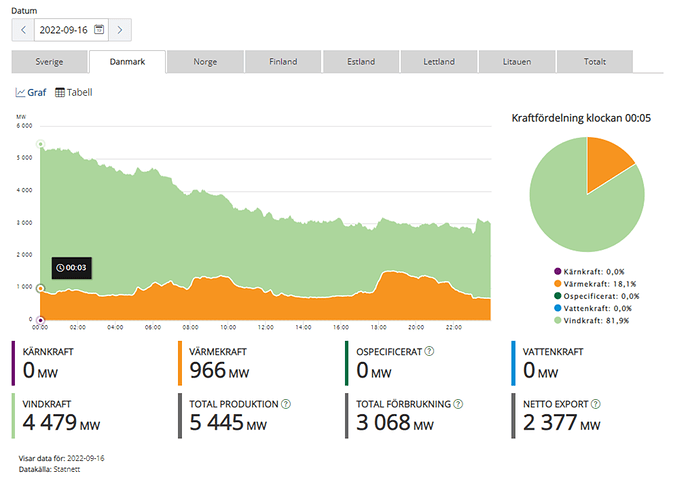Click the date field showing 2022-09-16

[63, 30]
